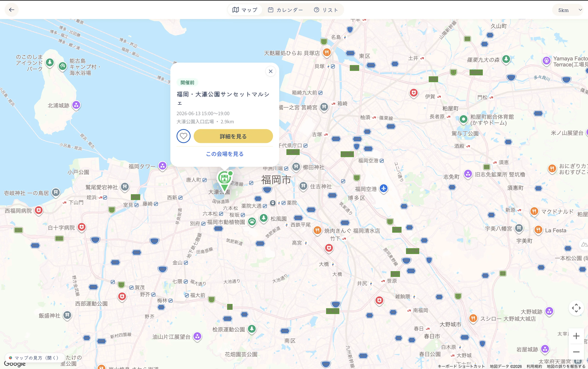The width and height of the screenshot is (588, 369).
Task: Open キーボード ショートカット link
Action: 461,366
